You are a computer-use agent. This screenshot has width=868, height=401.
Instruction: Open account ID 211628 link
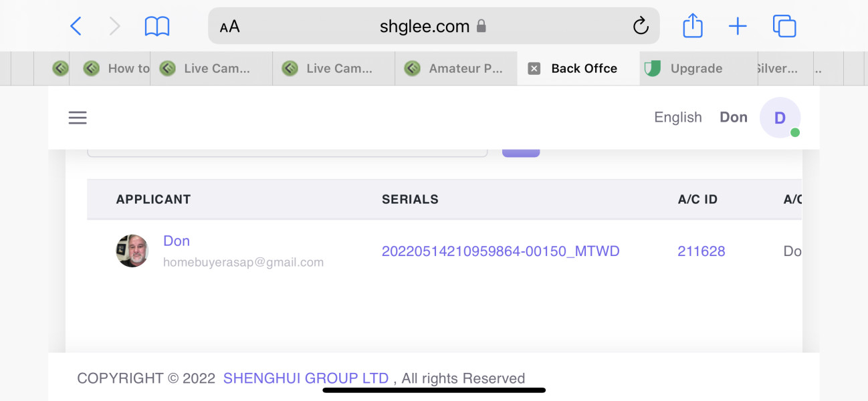(701, 251)
